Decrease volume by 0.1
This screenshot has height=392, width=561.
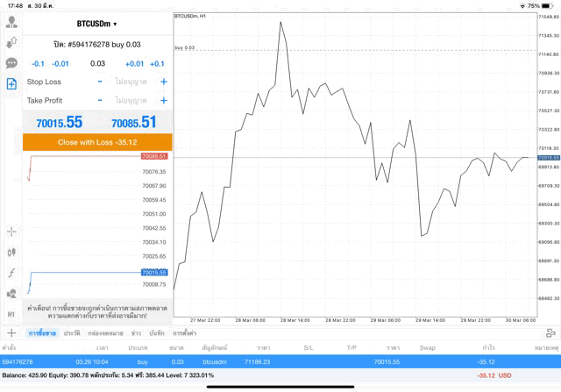(x=38, y=64)
